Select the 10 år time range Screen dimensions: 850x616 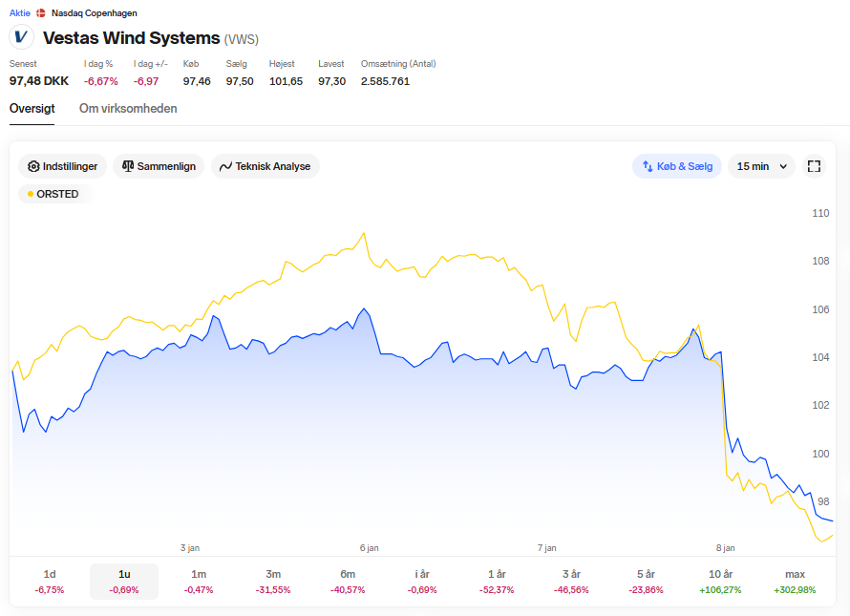coord(720,582)
